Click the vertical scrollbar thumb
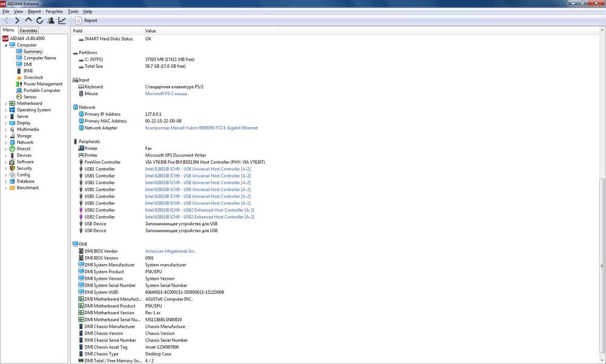Image resolution: width=606 pixels, height=364 pixels. tap(602, 265)
